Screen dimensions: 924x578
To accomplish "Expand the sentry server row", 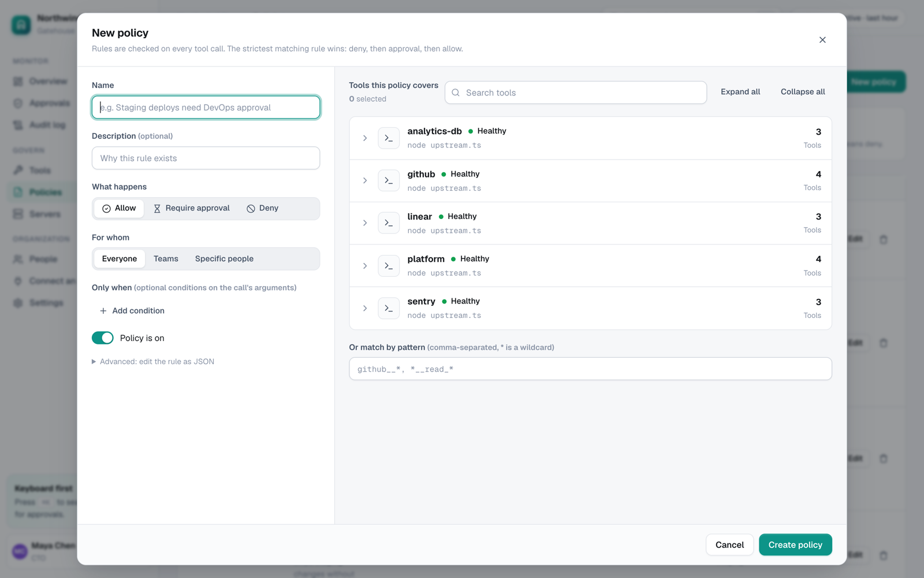I will [365, 308].
